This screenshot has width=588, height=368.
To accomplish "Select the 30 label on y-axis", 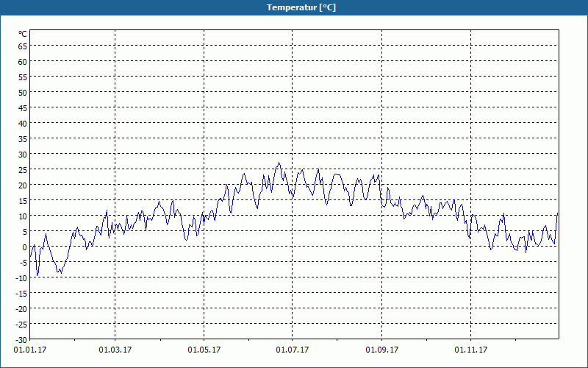I will click(x=23, y=155).
